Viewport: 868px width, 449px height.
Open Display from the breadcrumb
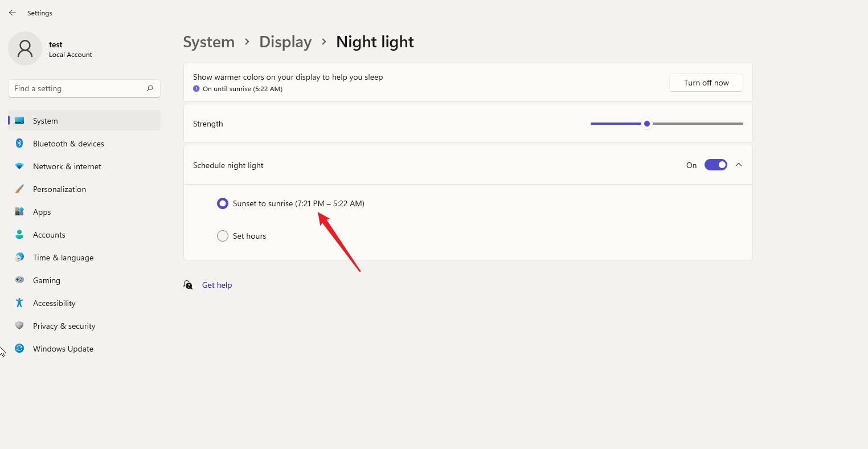(x=285, y=42)
